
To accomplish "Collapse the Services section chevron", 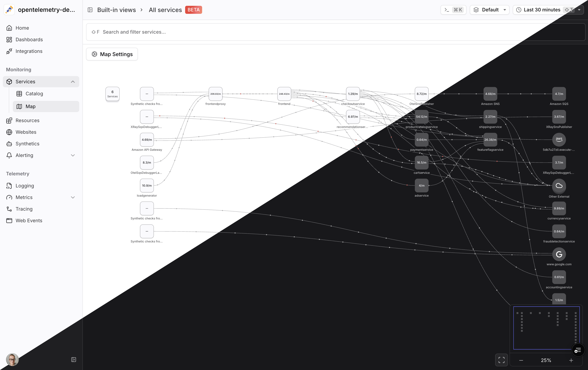I will (x=73, y=81).
